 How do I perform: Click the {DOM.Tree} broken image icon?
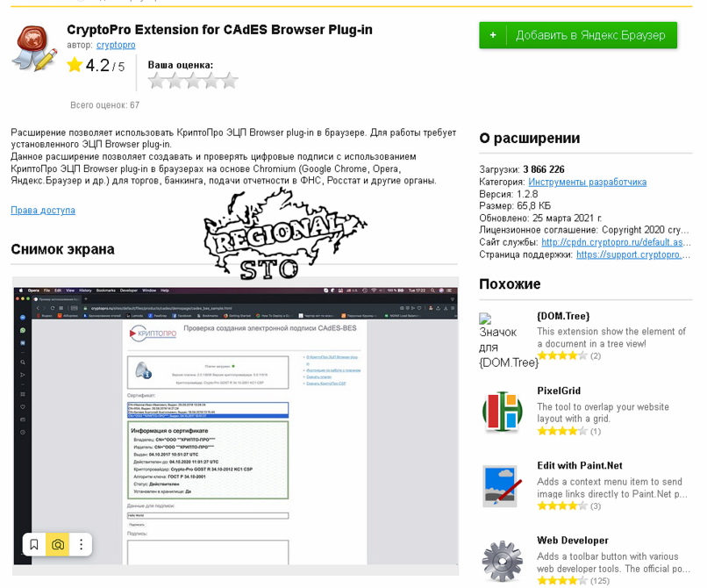(485, 319)
